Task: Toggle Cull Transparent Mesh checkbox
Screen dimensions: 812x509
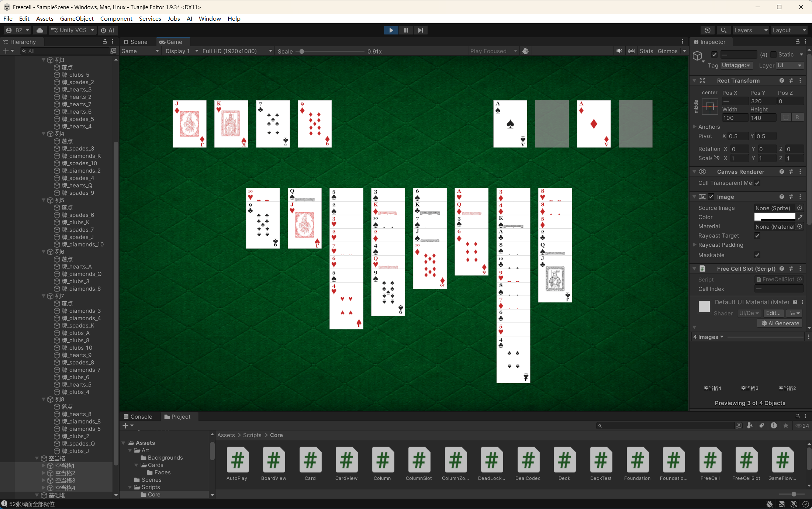Action: tap(757, 183)
